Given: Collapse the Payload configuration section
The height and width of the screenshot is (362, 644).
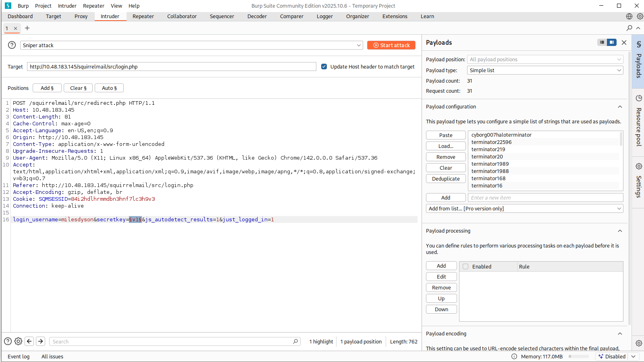Looking at the screenshot, I should [x=620, y=107].
